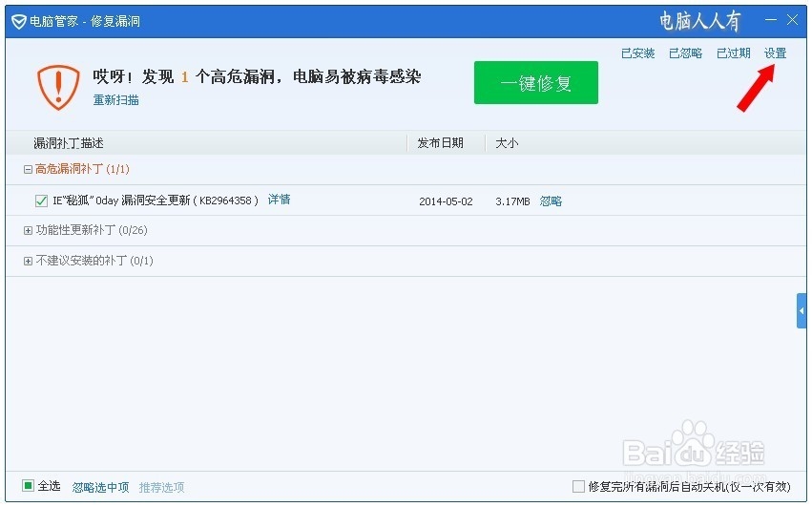Open the 已忽略 list
Image resolution: width=812 pixels, height=507 pixels.
pos(686,53)
